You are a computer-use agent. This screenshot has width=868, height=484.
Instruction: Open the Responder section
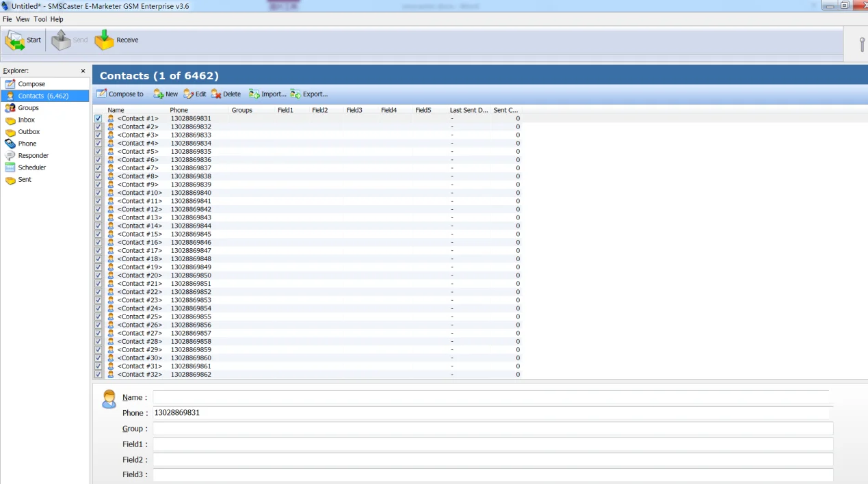pos(33,156)
